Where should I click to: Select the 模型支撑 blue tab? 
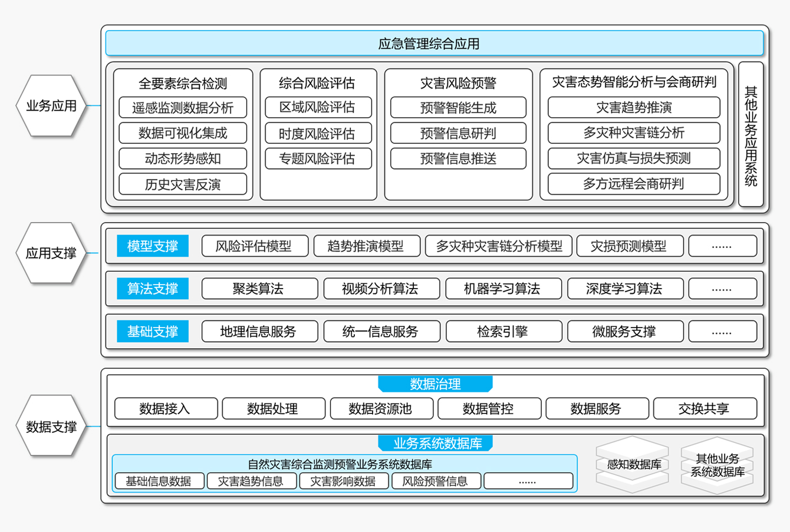pyautogui.click(x=153, y=246)
